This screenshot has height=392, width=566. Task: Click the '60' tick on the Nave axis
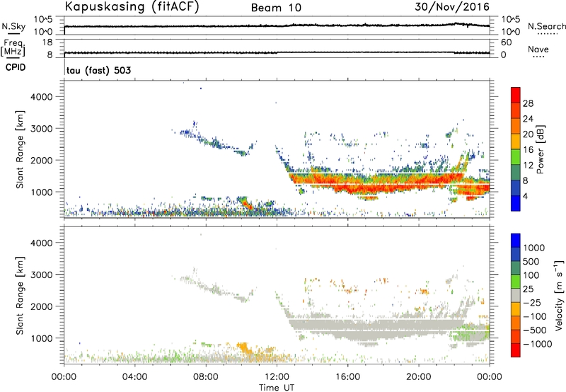506,42
